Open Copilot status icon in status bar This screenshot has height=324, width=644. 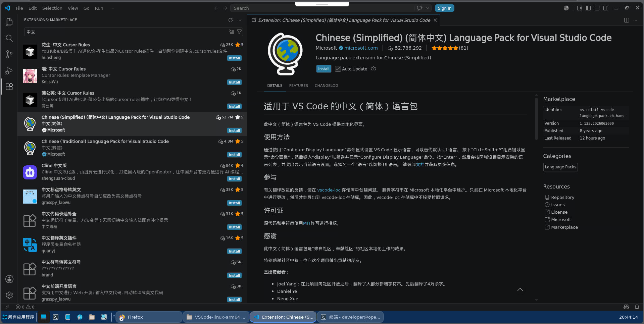pos(626,307)
